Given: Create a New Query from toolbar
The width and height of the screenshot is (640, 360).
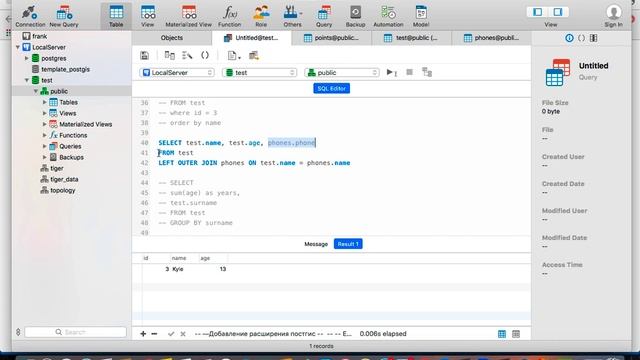Looking at the screenshot, I should coord(64,16).
